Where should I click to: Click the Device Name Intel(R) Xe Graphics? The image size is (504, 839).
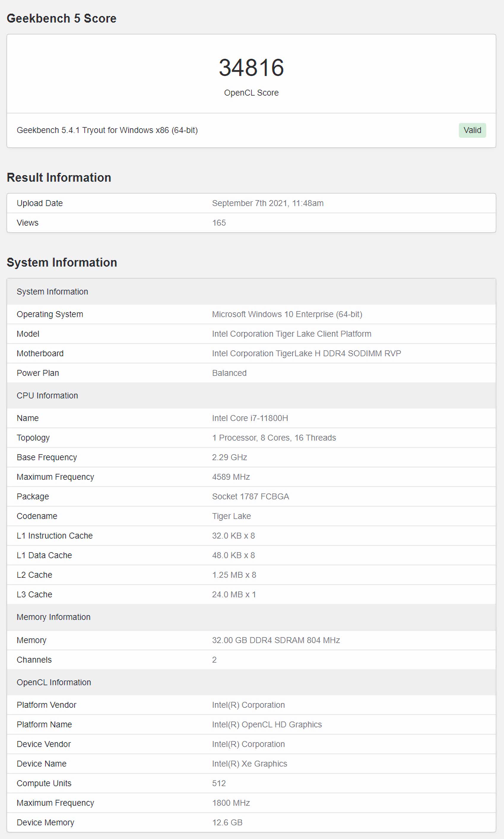249,764
